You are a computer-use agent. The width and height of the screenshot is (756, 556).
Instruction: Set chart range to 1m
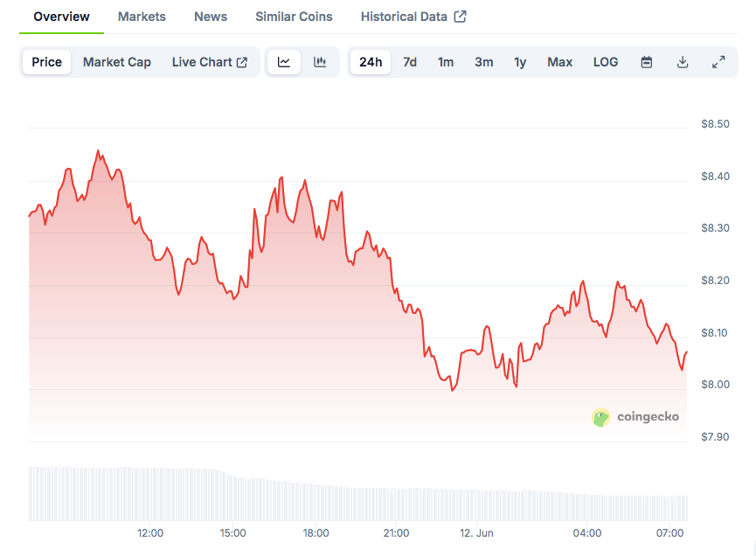tap(446, 62)
